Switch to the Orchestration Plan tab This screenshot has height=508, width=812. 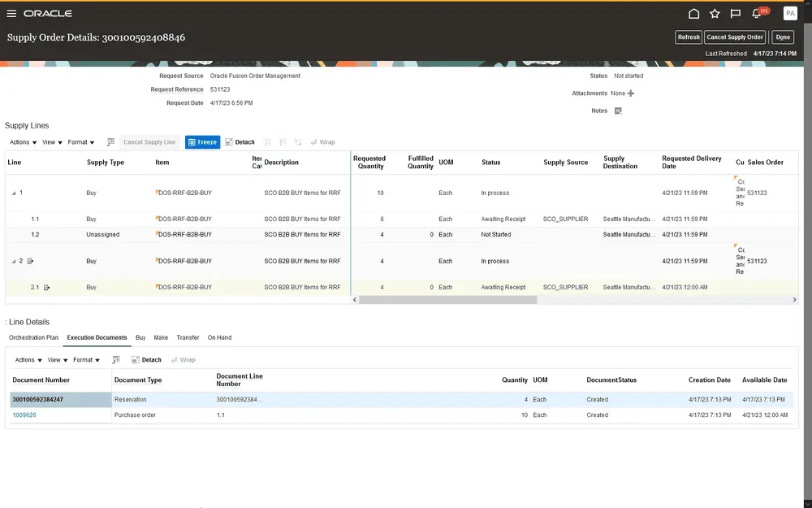pos(33,337)
